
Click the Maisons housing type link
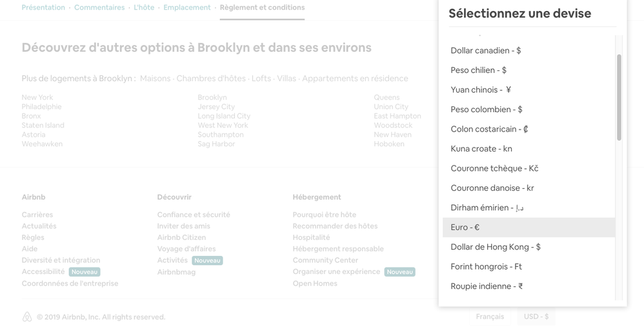coord(155,79)
